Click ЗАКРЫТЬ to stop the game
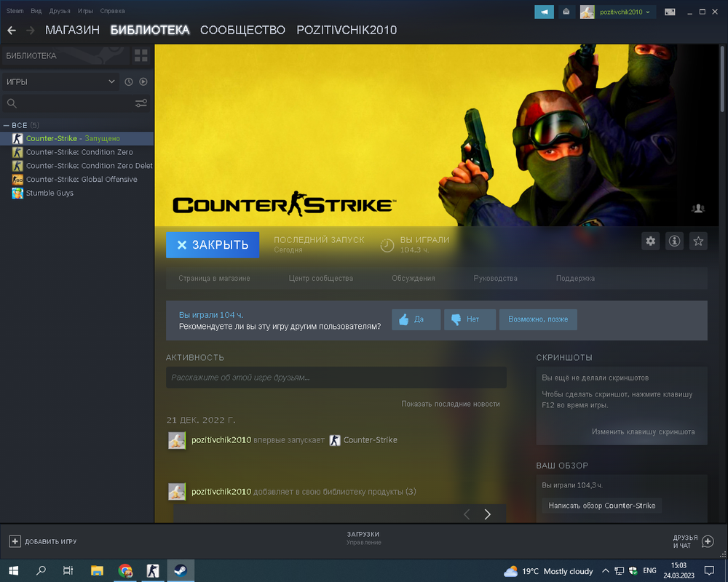Image resolution: width=728 pixels, height=582 pixels. [213, 244]
